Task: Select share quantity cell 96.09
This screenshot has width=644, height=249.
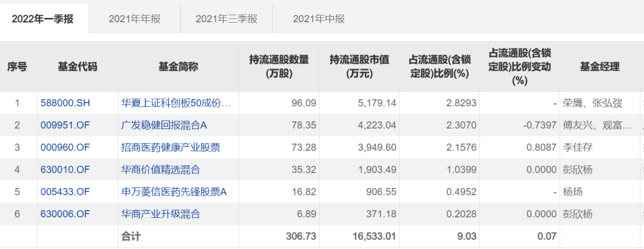Action: 304,103
